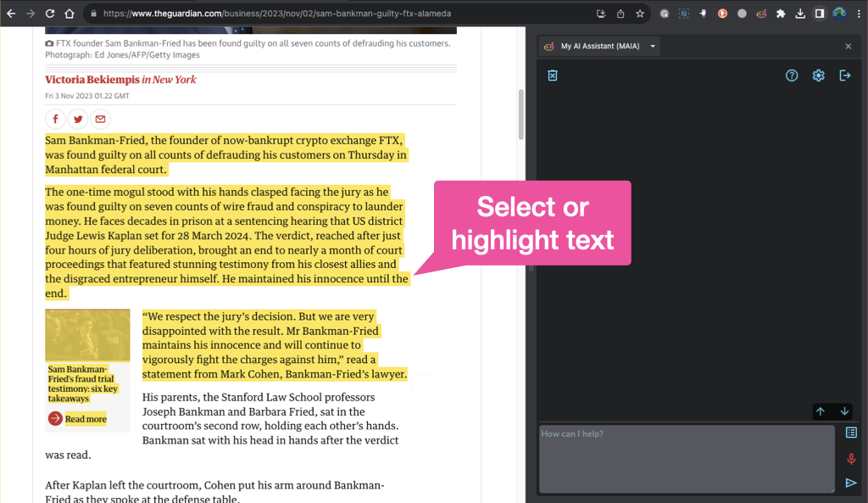Go back to the previous page

pos(11,14)
